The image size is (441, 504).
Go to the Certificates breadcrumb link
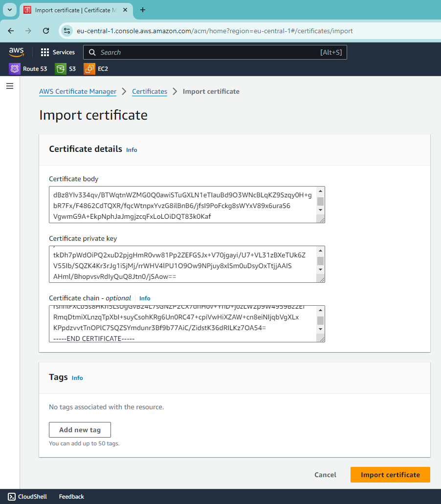150,92
